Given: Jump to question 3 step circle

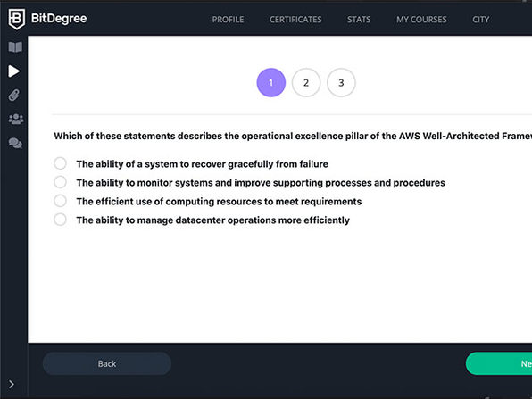Looking at the screenshot, I should 341,82.
